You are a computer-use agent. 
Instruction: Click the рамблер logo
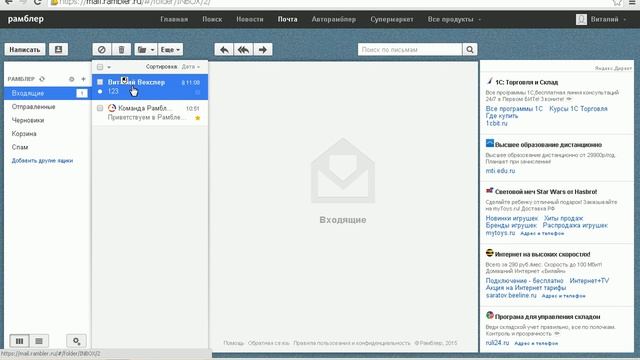26,19
